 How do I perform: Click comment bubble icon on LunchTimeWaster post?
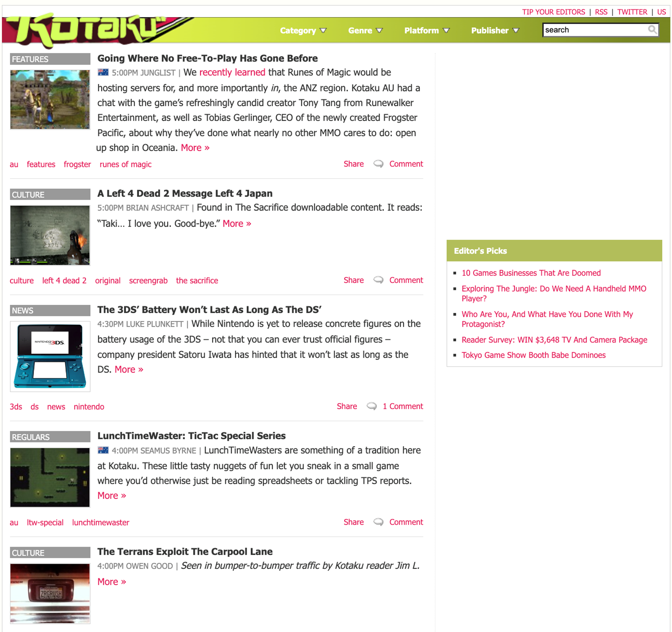[378, 522]
